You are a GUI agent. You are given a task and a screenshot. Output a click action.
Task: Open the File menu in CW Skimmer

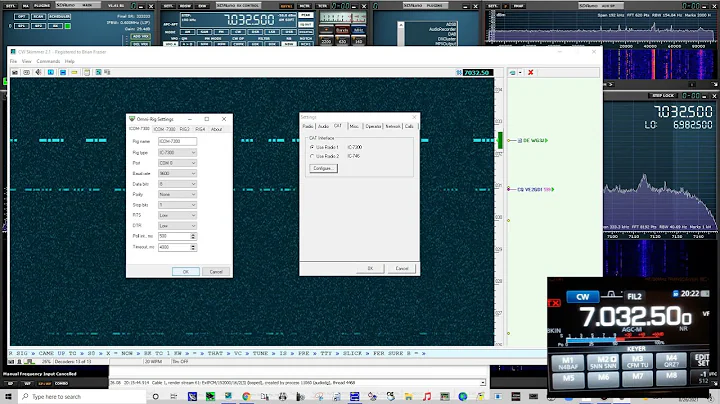pos(13,61)
